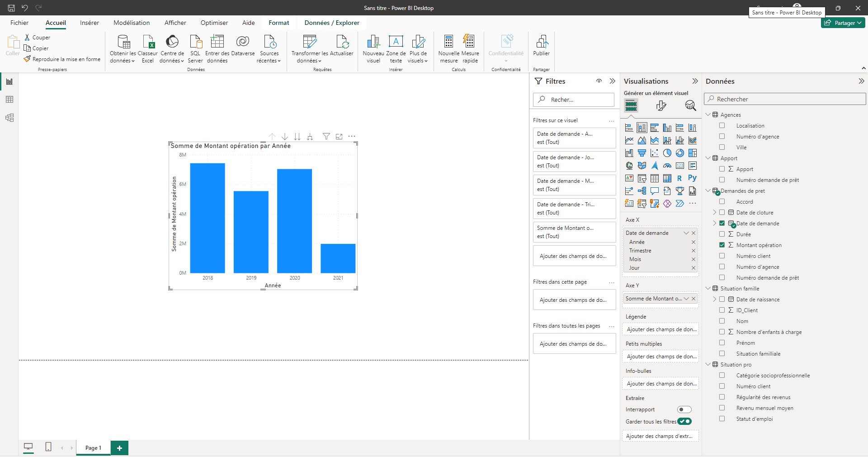Switch to the Afficher tab

coord(175,23)
